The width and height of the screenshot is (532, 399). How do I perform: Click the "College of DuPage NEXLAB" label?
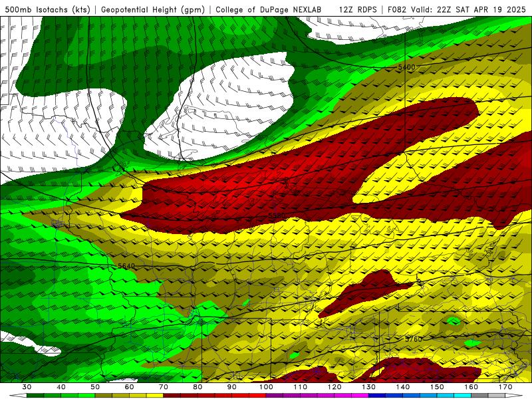click(269, 10)
